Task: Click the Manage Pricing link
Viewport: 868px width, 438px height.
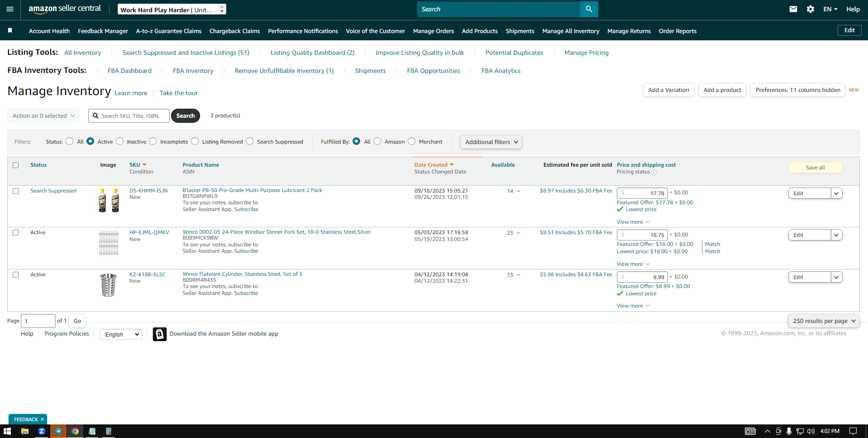Action: click(x=587, y=53)
